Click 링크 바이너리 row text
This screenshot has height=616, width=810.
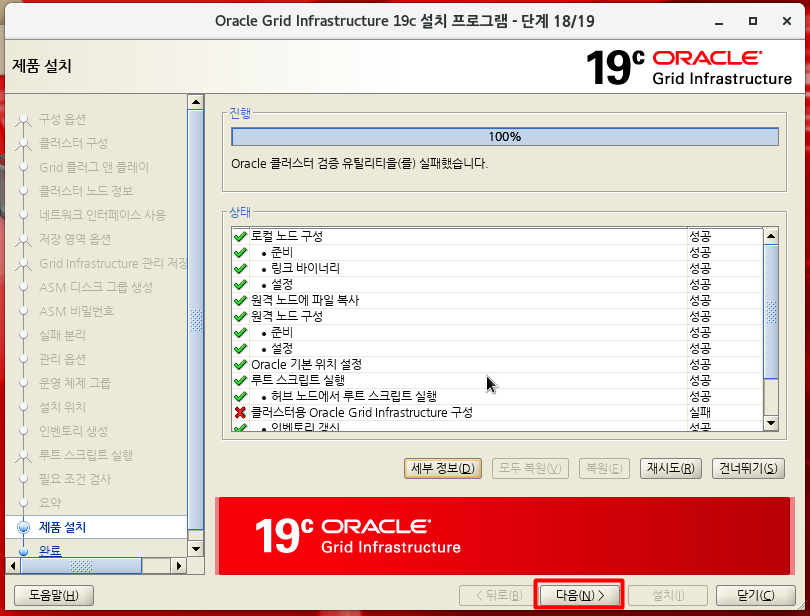[x=305, y=268]
